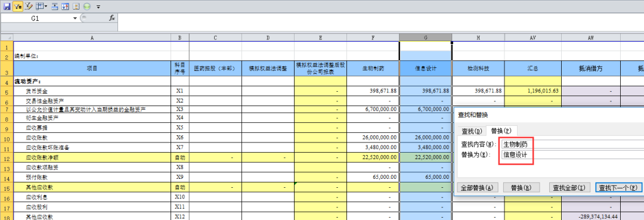Click the 26,000,000.00 cell in column F
This screenshot has height=220, width=644.
373,138
